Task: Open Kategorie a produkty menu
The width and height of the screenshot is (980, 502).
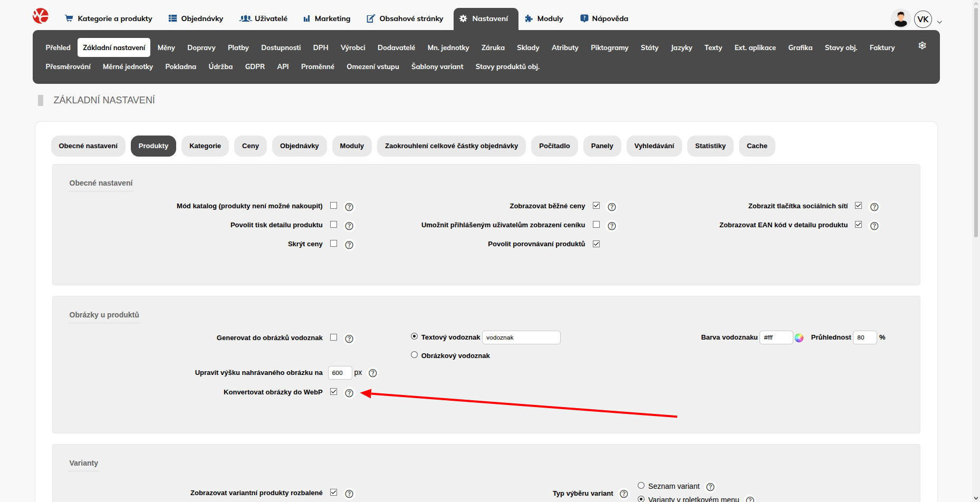Action: [109, 18]
